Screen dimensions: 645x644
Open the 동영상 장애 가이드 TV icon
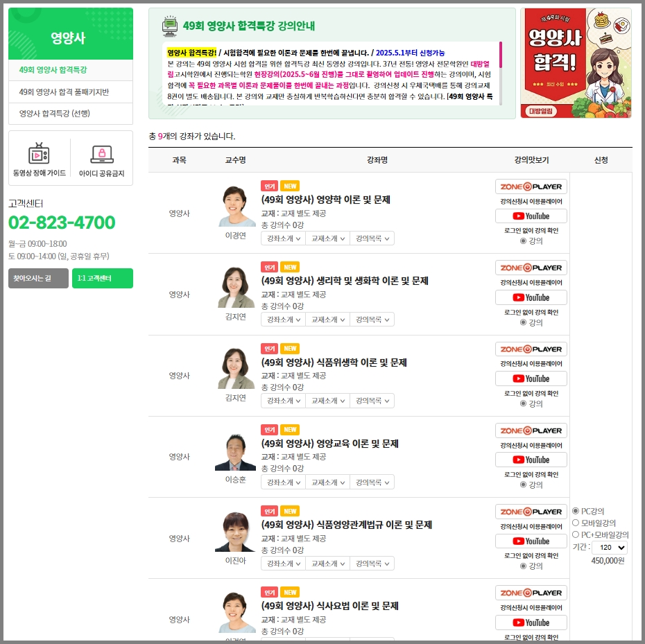(x=39, y=153)
